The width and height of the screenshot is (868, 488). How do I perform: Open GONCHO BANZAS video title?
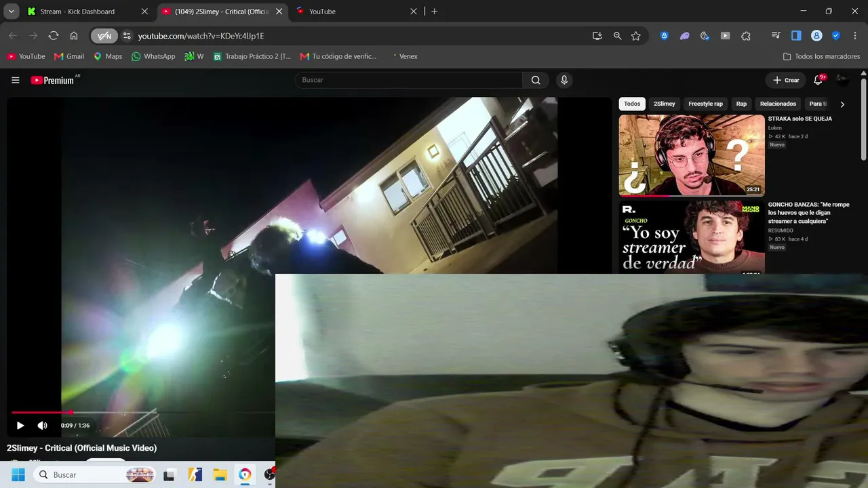(x=808, y=213)
